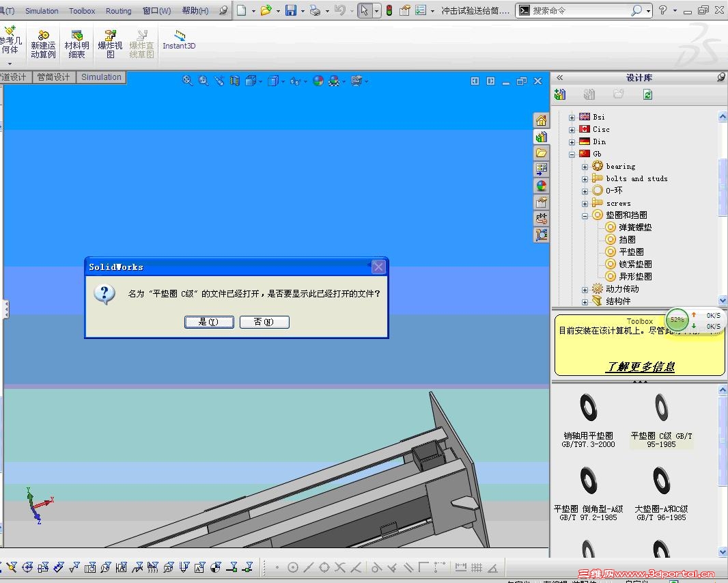Click the Save disk icon
Image resolution: width=728 pixels, height=583 pixels.
tap(291, 10)
